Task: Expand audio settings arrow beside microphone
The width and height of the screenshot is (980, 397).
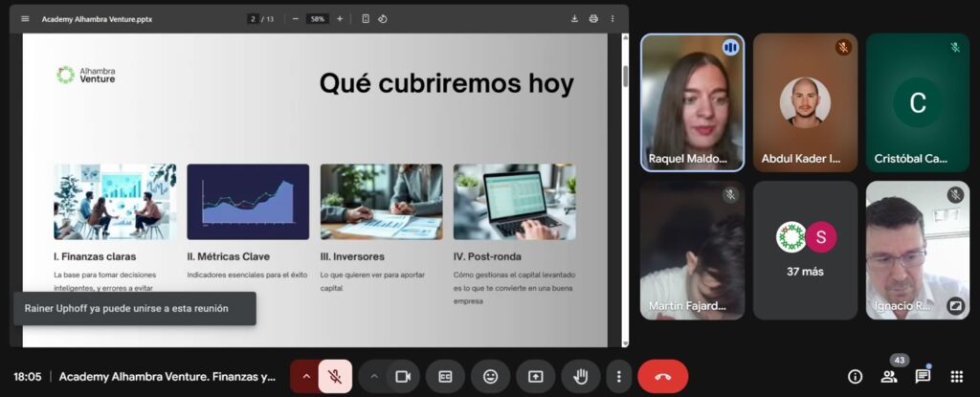Action: [x=305, y=377]
